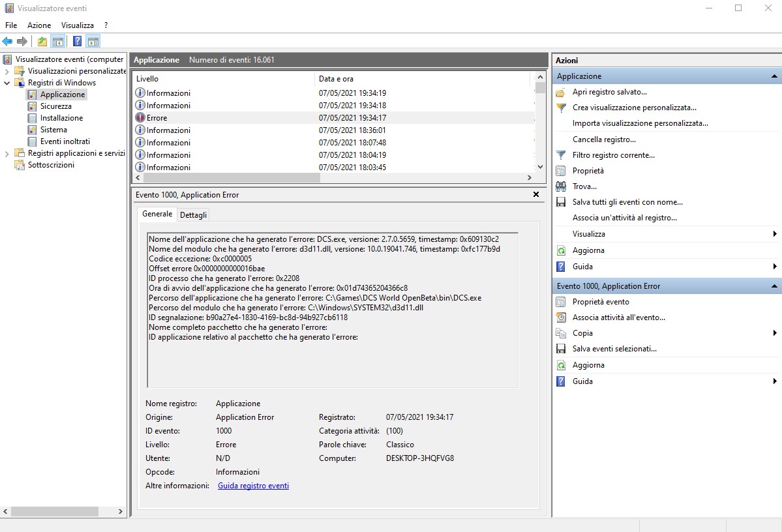Close the event preview pane

[535, 194]
